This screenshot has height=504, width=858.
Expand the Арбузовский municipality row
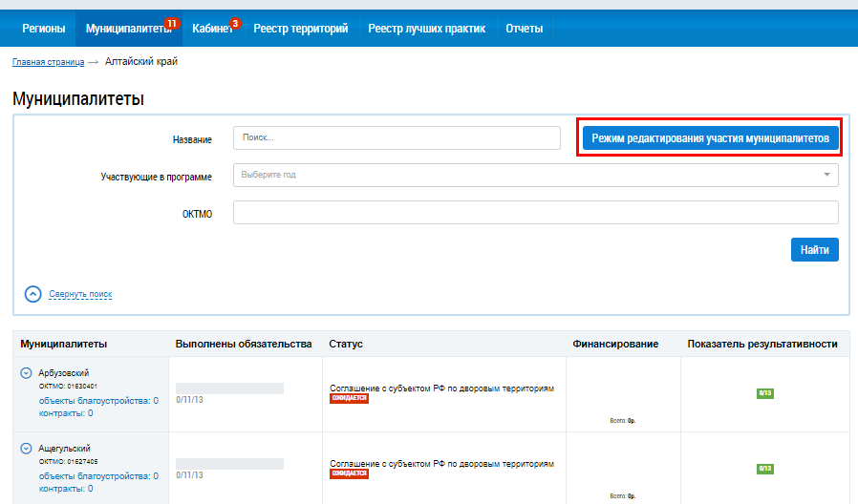pyautogui.click(x=26, y=372)
